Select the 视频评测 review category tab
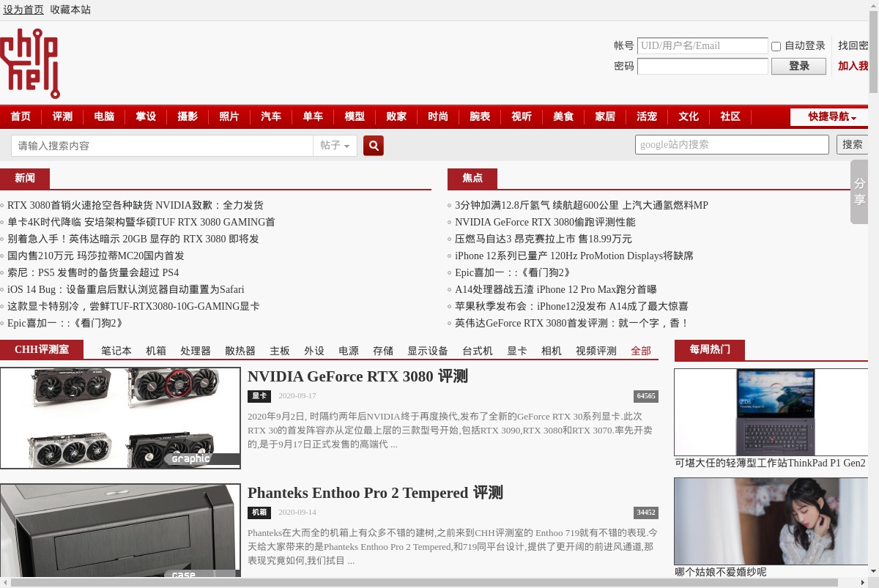The image size is (879, 588). [x=596, y=351]
